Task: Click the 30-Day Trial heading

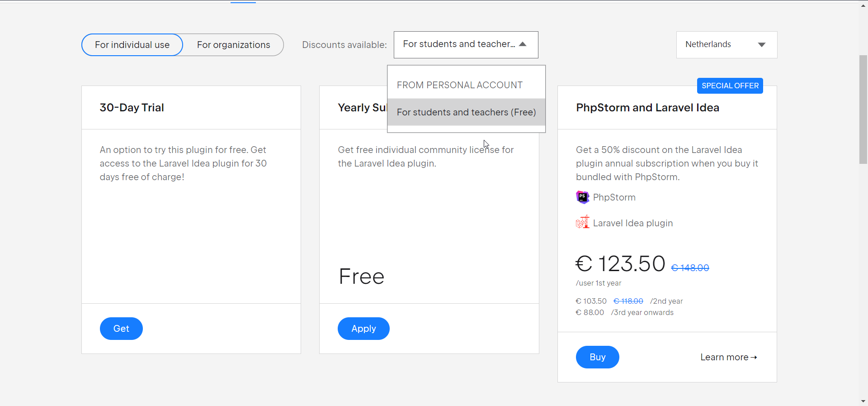Action: 132,108
